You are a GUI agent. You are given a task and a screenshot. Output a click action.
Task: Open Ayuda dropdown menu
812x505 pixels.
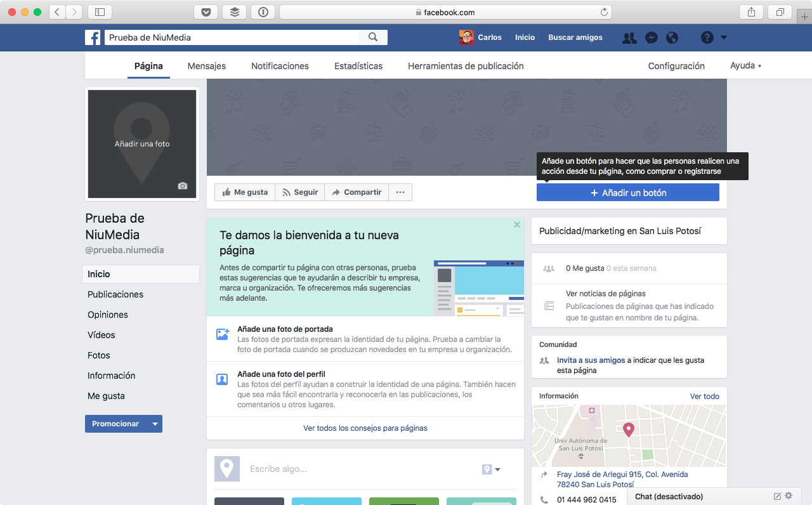745,66
